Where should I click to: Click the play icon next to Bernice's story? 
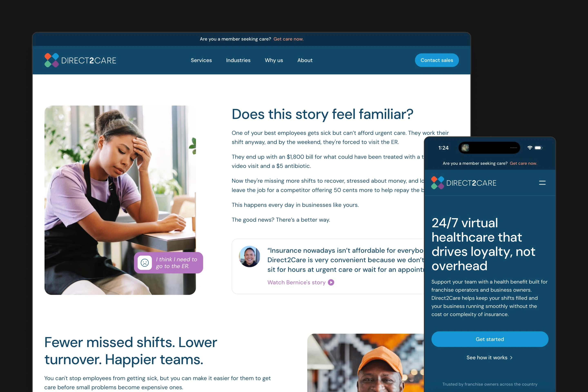click(x=331, y=282)
